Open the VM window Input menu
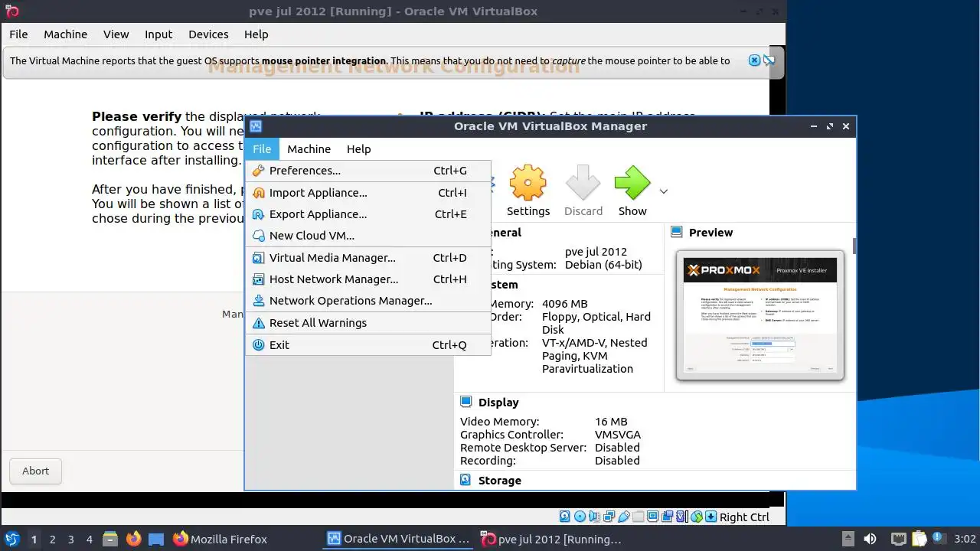This screenshot has height=551, width=980. (x=158, y=34)
